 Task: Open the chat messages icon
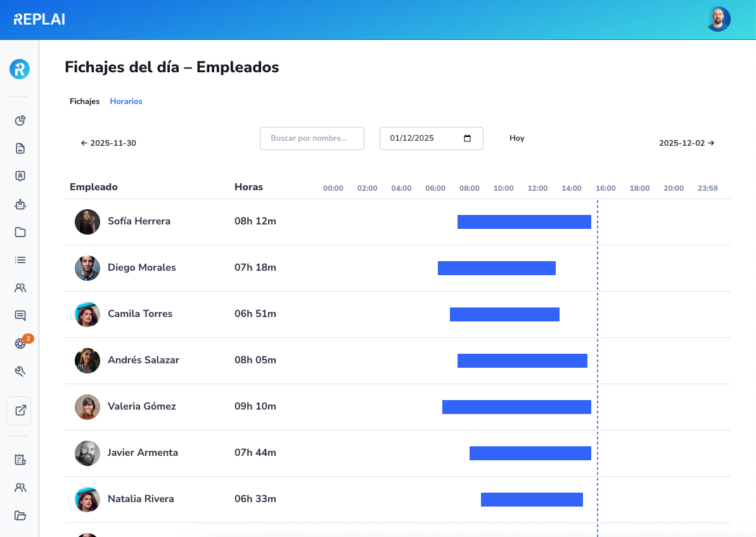pyautogui.click(x=19, y=315)
